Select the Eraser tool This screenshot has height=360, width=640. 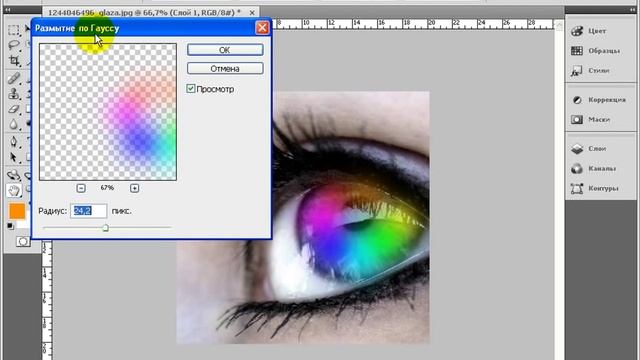pyautogui.click(x=13, y=109)
